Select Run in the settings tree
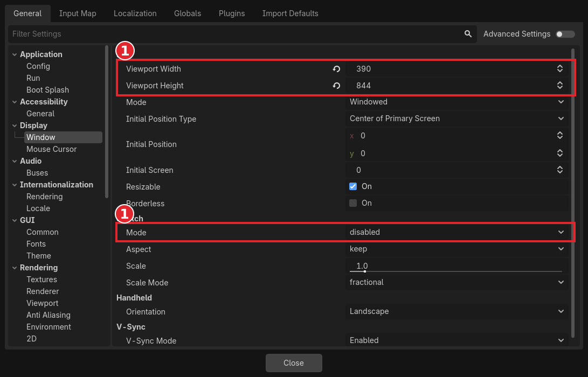588x377 pixels. tap(33, 78)
